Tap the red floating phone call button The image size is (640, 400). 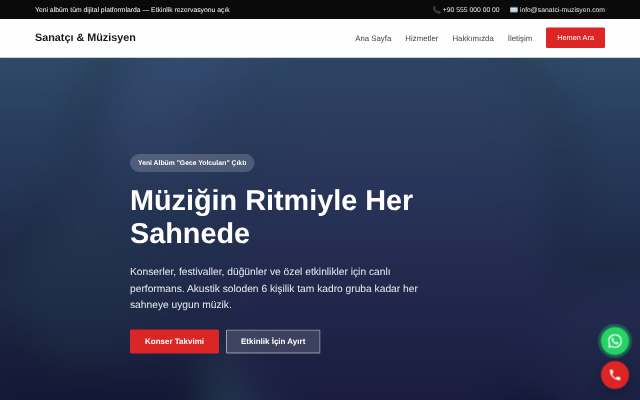615,375
